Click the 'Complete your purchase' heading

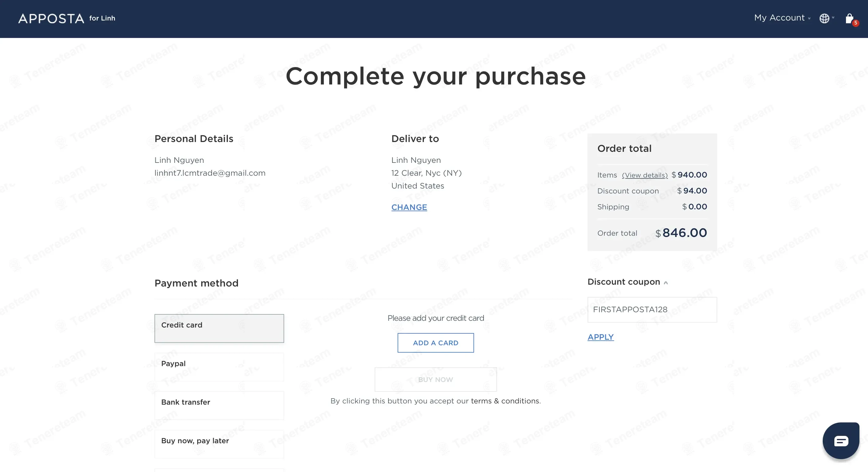tap(436, 76)
